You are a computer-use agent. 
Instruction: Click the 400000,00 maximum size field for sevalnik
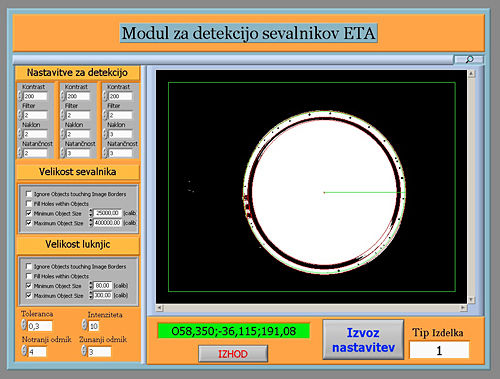(107, 222)
